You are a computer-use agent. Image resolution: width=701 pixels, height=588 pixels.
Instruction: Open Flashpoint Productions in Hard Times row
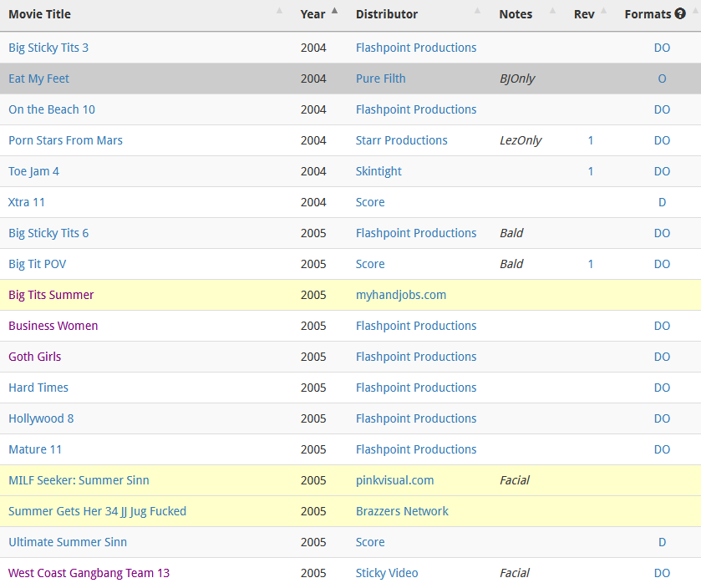pyautogui.click(x=416, y=388)
